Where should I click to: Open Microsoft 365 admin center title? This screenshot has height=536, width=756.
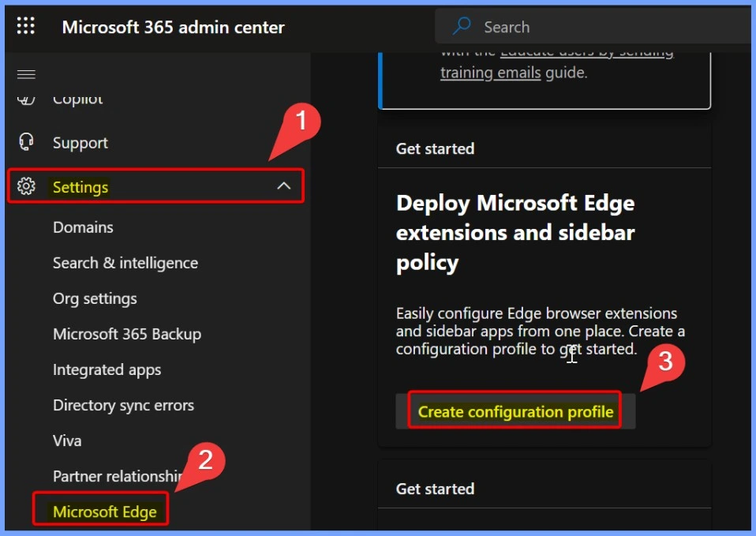(173, 27)
